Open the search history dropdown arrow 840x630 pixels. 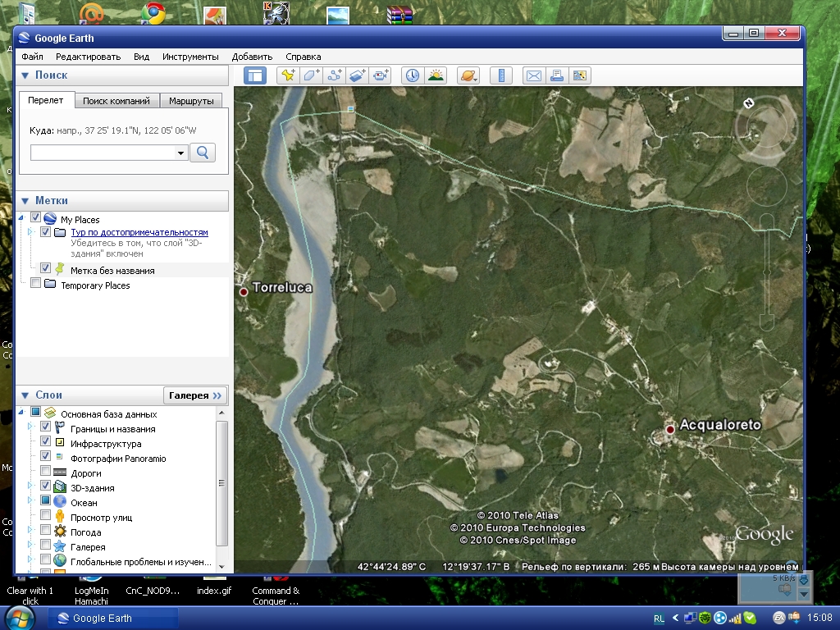click(x=181, y=153)
